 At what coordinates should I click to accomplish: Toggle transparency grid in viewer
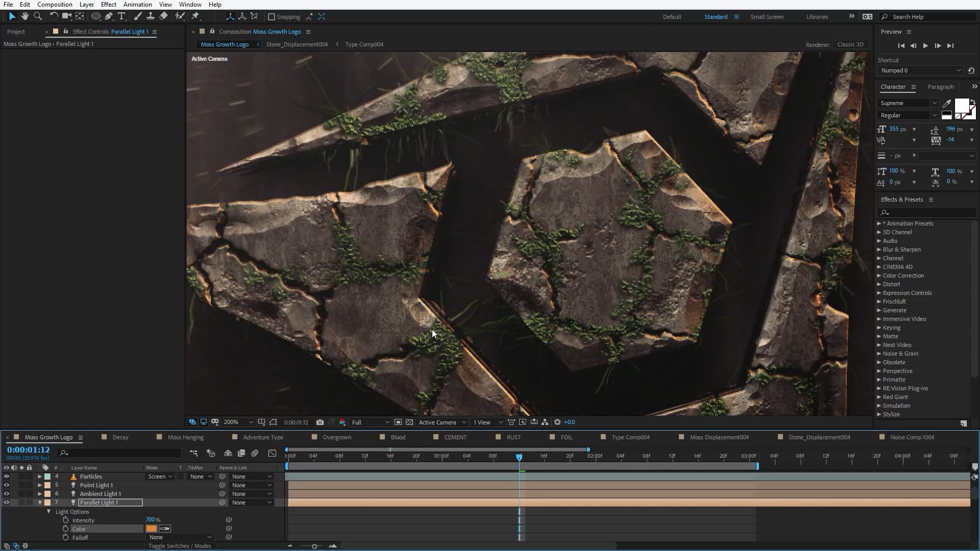[x=409, y=422]
